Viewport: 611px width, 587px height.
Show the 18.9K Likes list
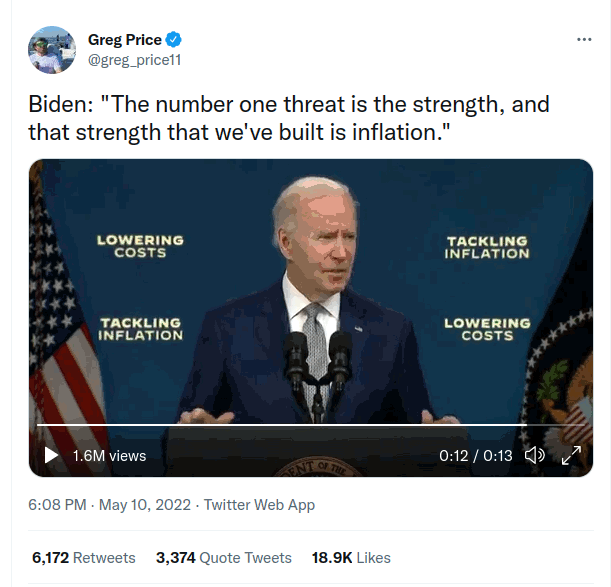351,558
